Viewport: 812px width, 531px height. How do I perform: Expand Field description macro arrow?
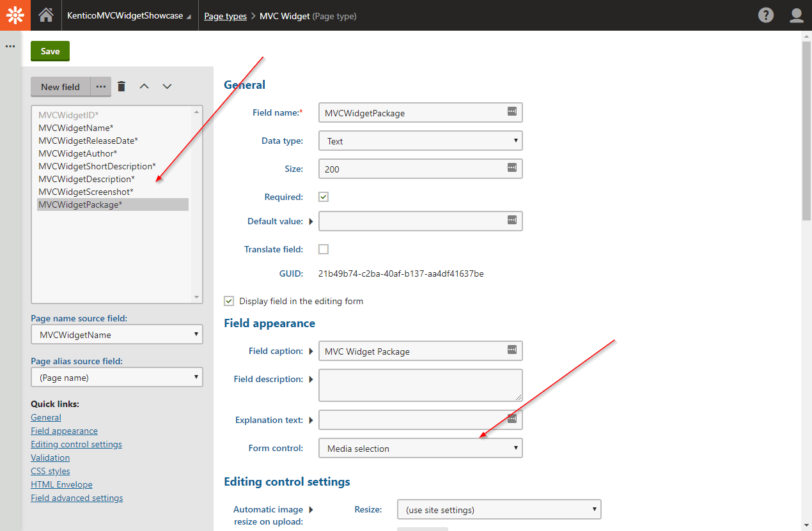click(311, 379)
